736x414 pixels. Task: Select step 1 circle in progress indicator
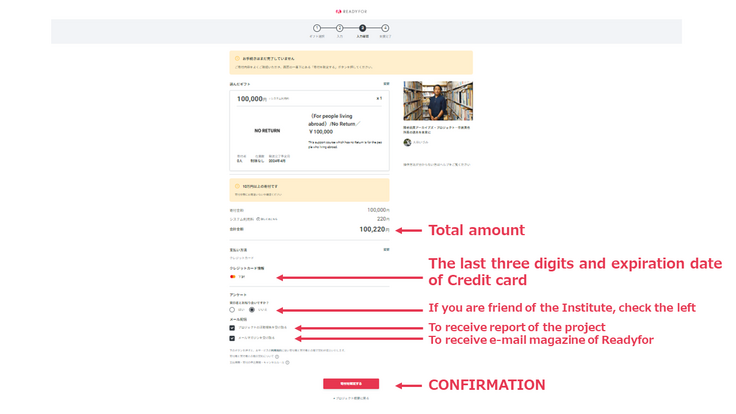(317, 28)
